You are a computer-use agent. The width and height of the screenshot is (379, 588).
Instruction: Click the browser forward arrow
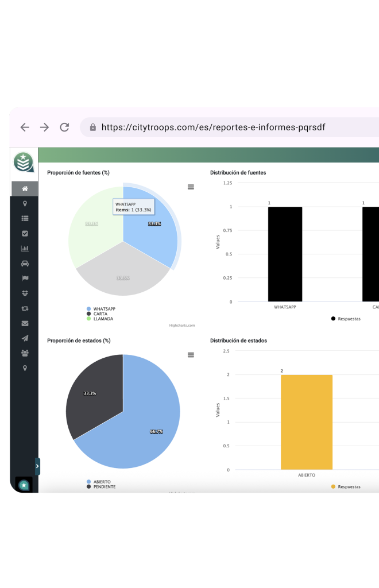pyautogui.click(x=45, y=127)
